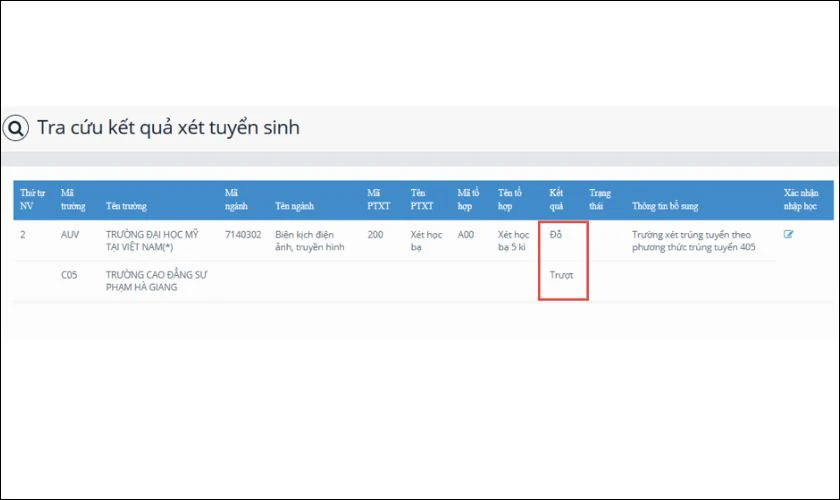Click the 'Mã ngành' column header
The width and height of the screenshot is (840, 500).
pyautogui.click(x=238, y=199)
